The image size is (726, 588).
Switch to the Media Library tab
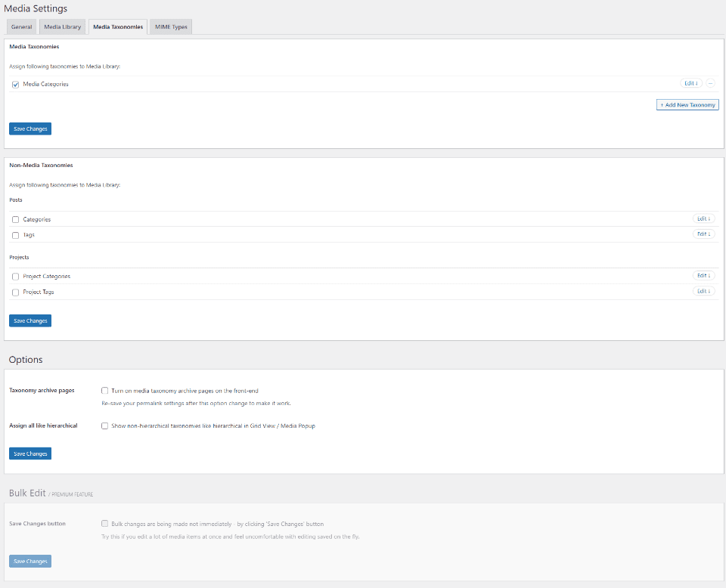62,26
